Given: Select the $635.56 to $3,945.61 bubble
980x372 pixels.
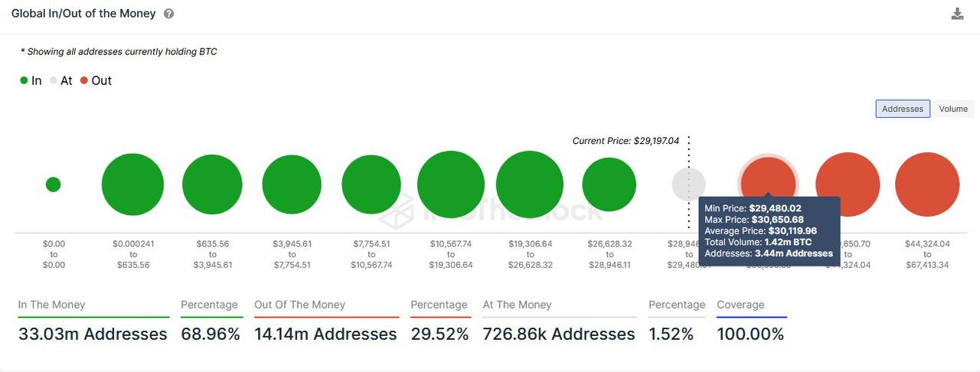Looking at the screenshot, I should tap(212, 184).
